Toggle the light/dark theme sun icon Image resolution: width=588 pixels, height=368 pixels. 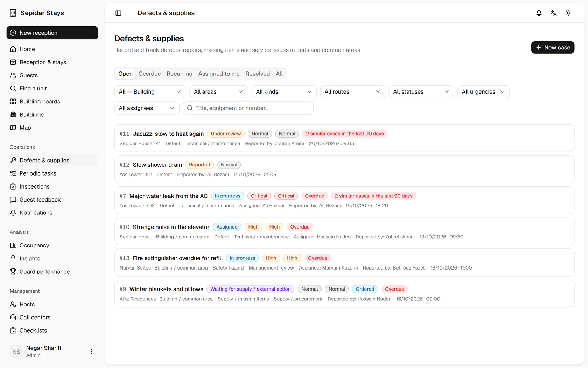pos(568,13)
